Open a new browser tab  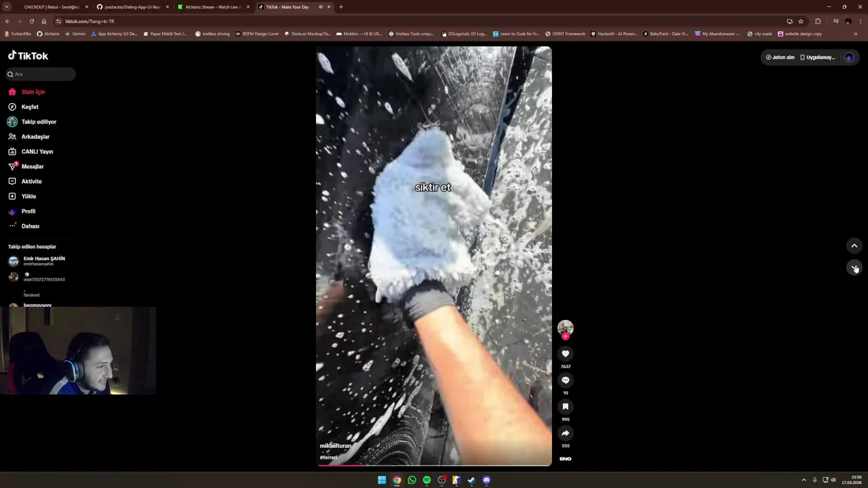[341, 7]
